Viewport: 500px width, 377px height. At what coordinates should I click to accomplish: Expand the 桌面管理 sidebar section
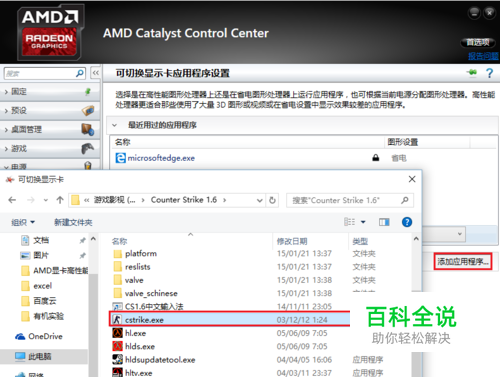coord(6,130)
